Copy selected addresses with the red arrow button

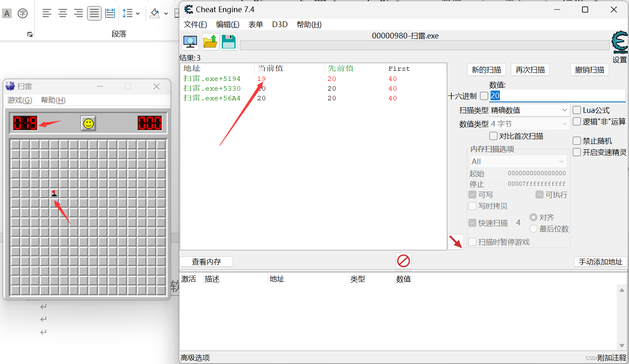456,242
